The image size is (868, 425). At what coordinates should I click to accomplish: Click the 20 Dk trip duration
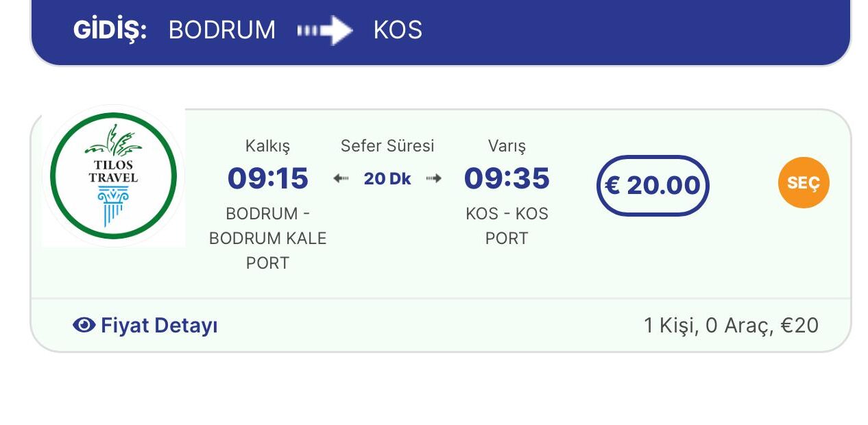point(387,179)
